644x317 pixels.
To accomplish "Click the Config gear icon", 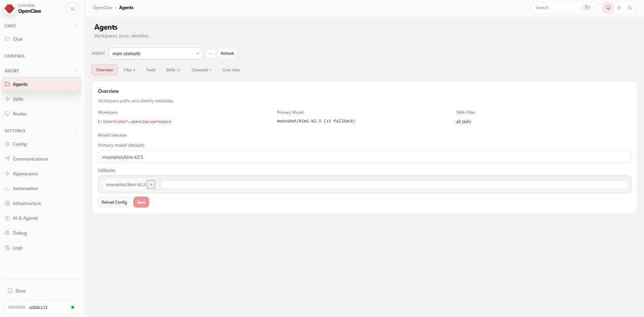I will click(x=7, y=144).
